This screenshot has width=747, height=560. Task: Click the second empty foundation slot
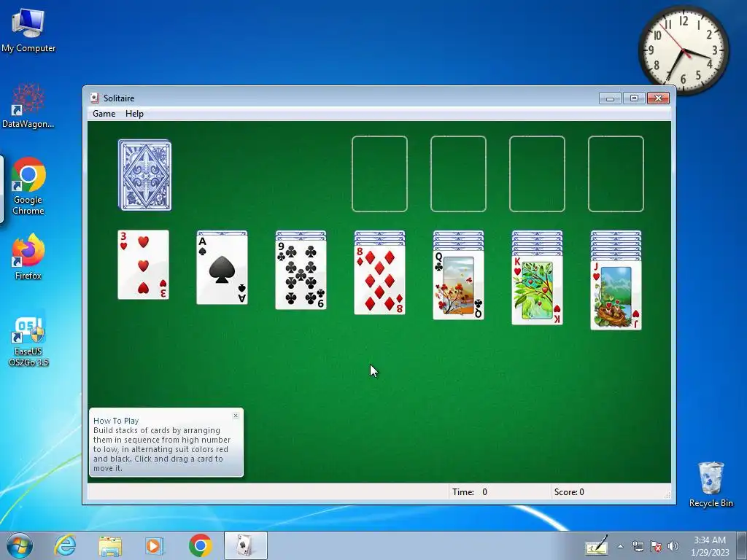pyautogui.click(x=458, y=174)
